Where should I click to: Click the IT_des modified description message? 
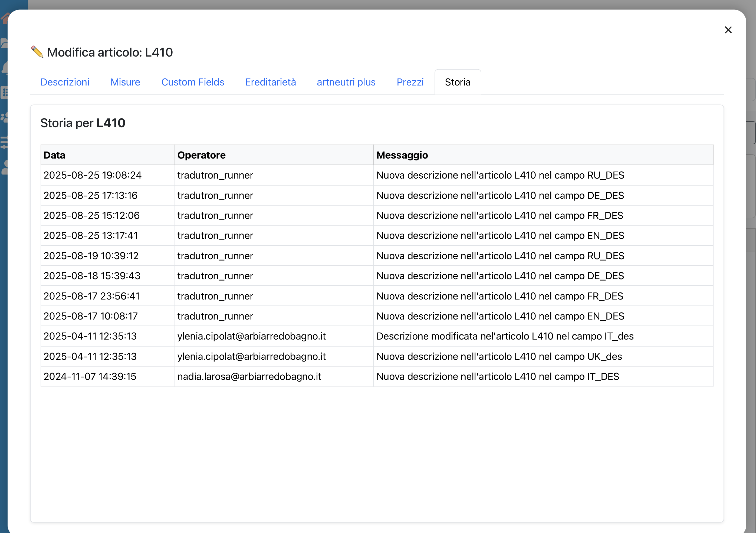(505, 336)
